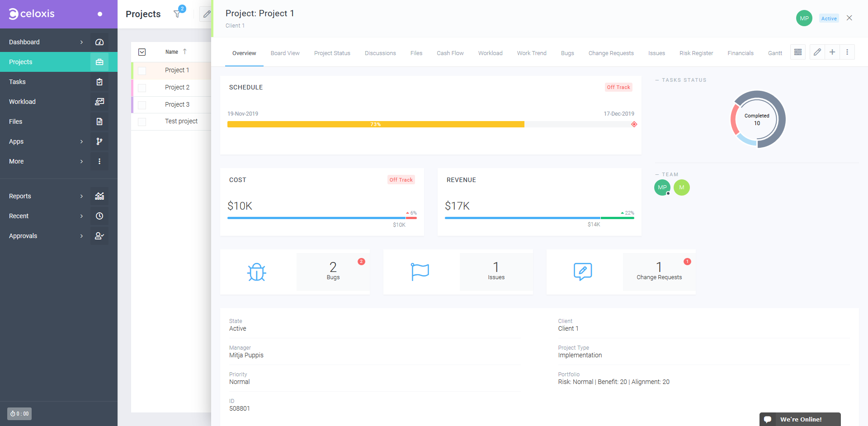868x426 pixels.
Task: Open the Risk Register tab
Action: (696, 53)
